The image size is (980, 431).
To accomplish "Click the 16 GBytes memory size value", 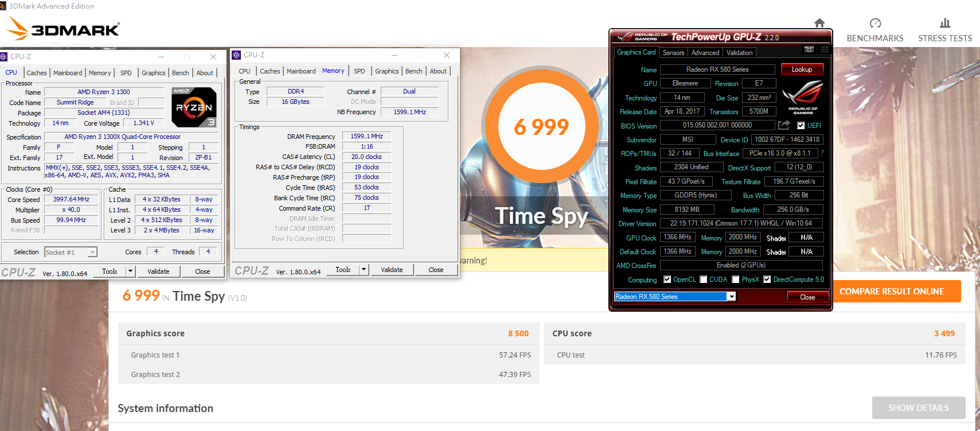I will [295, 102].
